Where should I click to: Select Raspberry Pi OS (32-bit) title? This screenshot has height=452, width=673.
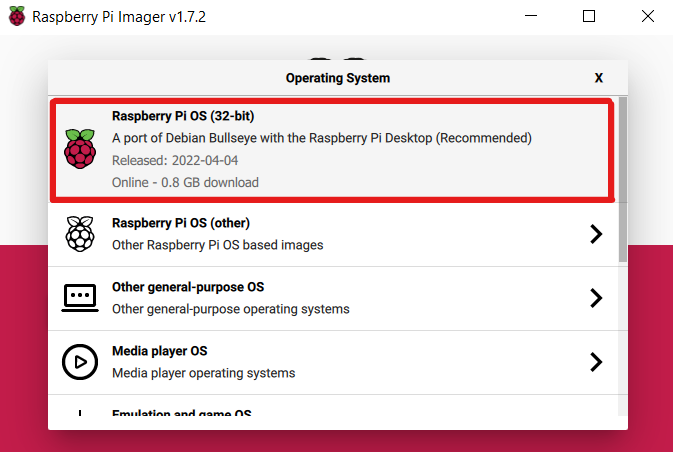183,116
